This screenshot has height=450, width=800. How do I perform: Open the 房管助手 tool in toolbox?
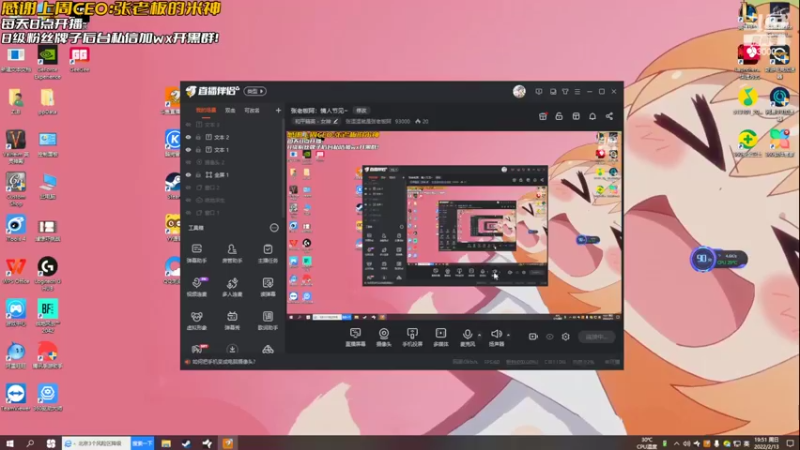tap(232, 253)
